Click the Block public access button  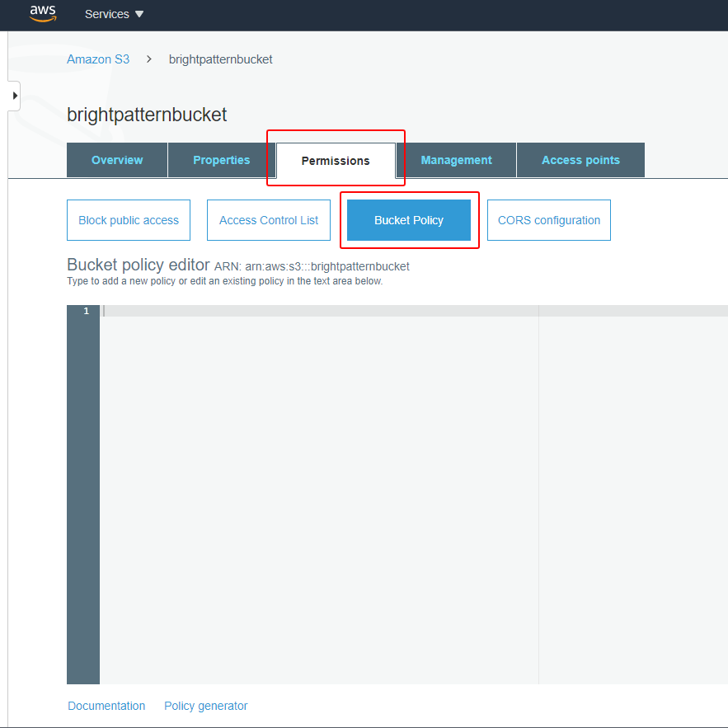(129, 220)
